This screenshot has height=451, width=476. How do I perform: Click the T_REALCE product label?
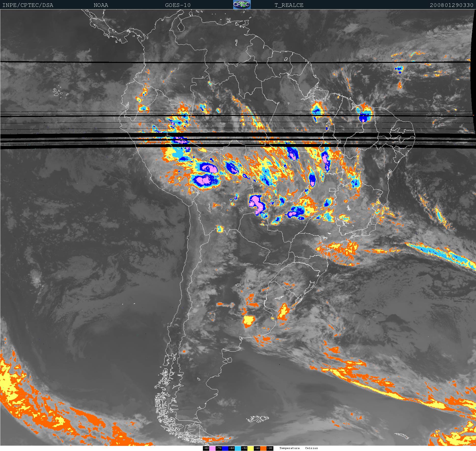[289, 5]
